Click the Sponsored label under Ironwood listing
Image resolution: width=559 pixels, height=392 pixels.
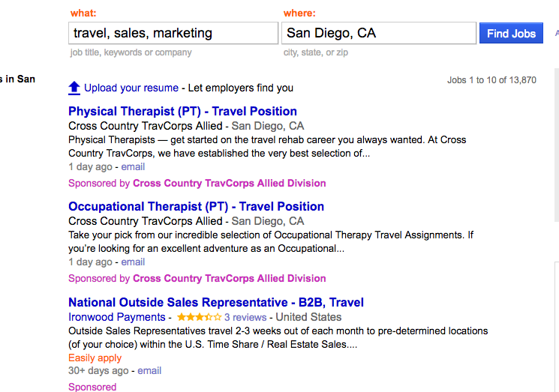tap(92, 387)
